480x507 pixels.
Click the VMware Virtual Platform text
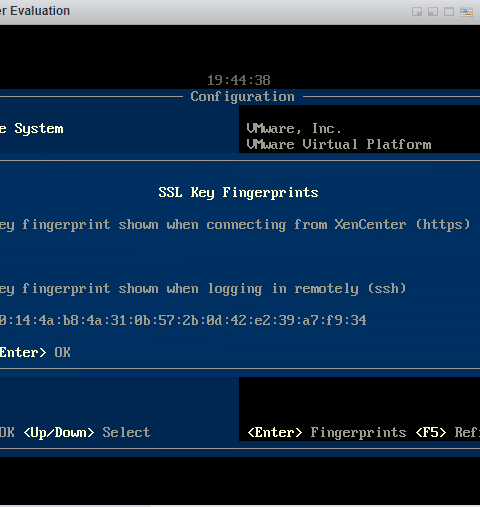tap(339, 144)
